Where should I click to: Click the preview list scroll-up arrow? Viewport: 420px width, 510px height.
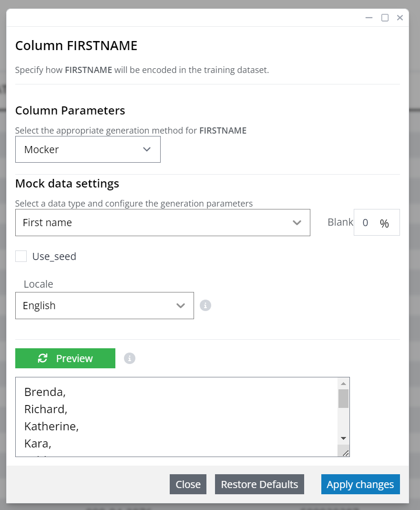tap(343, 384)
